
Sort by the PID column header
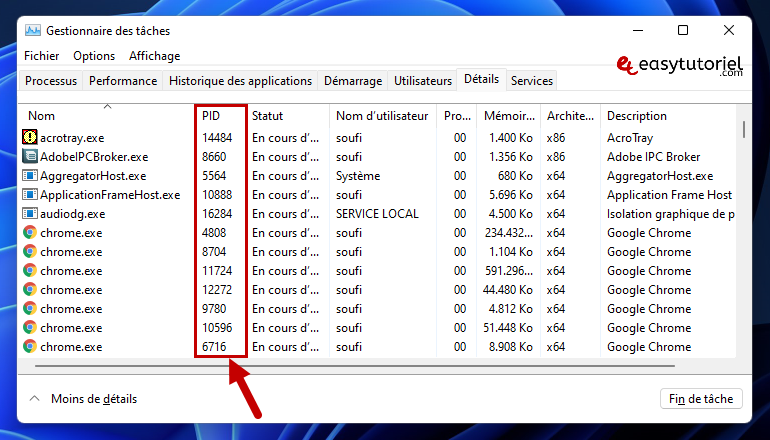pyautogui.click(x=211, y=116)
